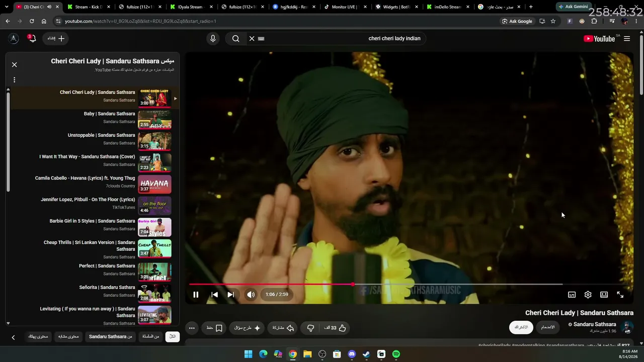This screenshot has width=644, height=362.
Task: Open the Windows Start menu
Action: tap(249, 354)
